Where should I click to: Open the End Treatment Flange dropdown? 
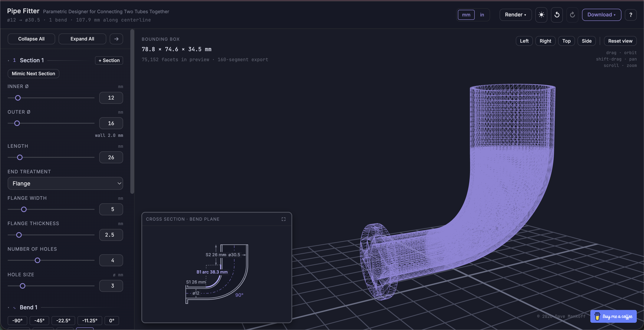point(65,183)
